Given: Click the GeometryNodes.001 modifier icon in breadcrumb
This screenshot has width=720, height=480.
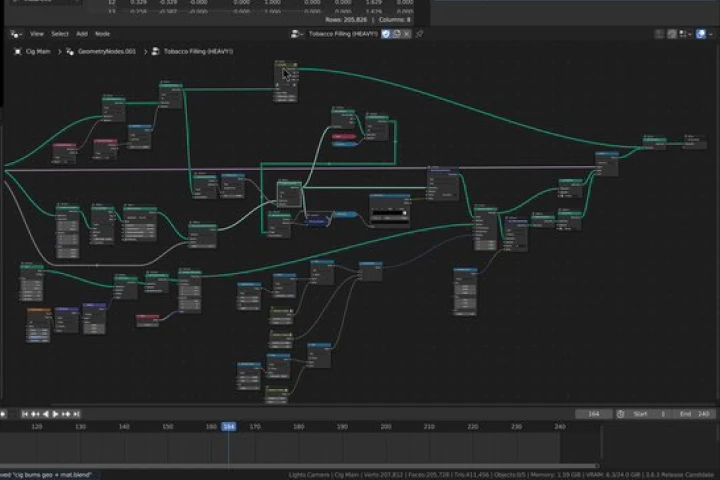Looking at the screenshot, I should 70,51.
